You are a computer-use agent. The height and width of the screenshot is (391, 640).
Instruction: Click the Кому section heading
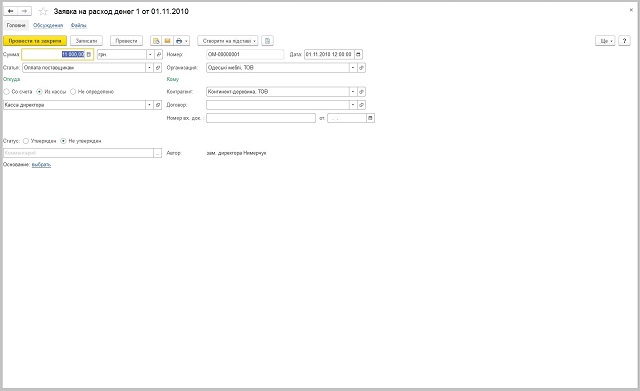(x=173, y=79)
